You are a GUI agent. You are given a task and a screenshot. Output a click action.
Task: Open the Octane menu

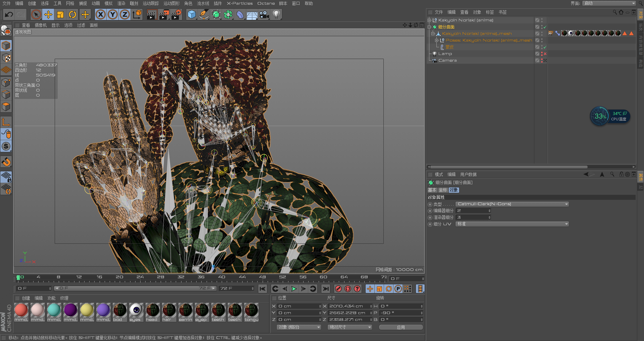[x=266, y=3]
